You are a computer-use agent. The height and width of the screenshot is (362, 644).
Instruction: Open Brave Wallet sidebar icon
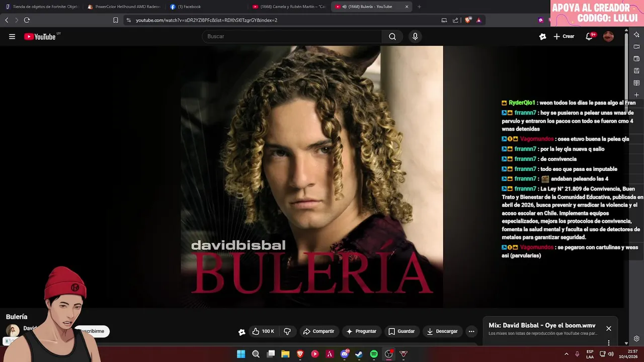click(x=636, y=58)
